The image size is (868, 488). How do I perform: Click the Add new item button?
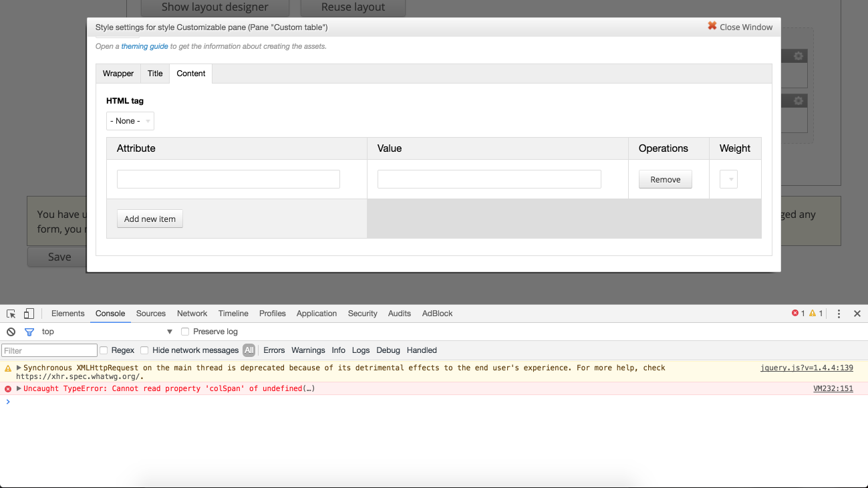coord(150,219)
